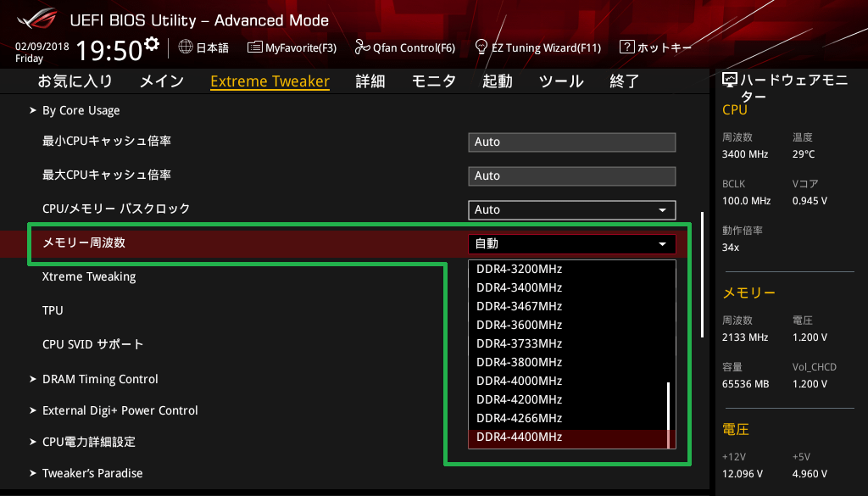The width and height of the screenshot is (868, 496).
Task: Select the TPU setting row
Action: click(53, 310)
